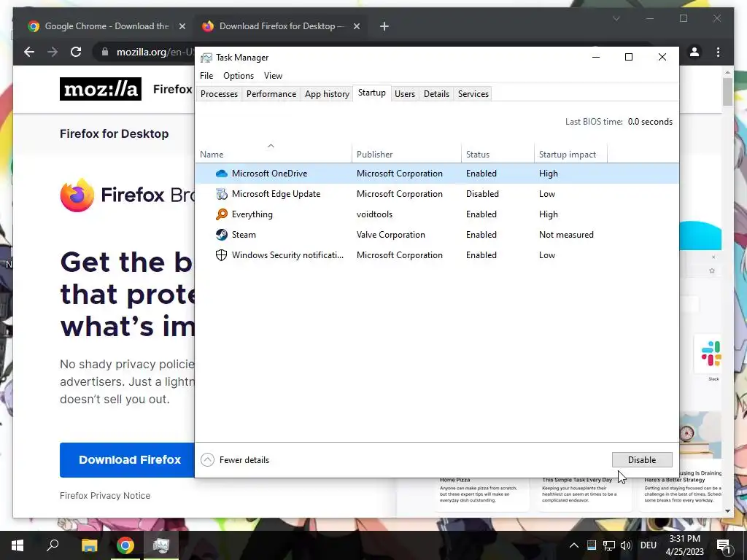Viewport: 747px width, 560px height.
Task: Click the mozilla logo in the browser page
Action: point(101,89)
